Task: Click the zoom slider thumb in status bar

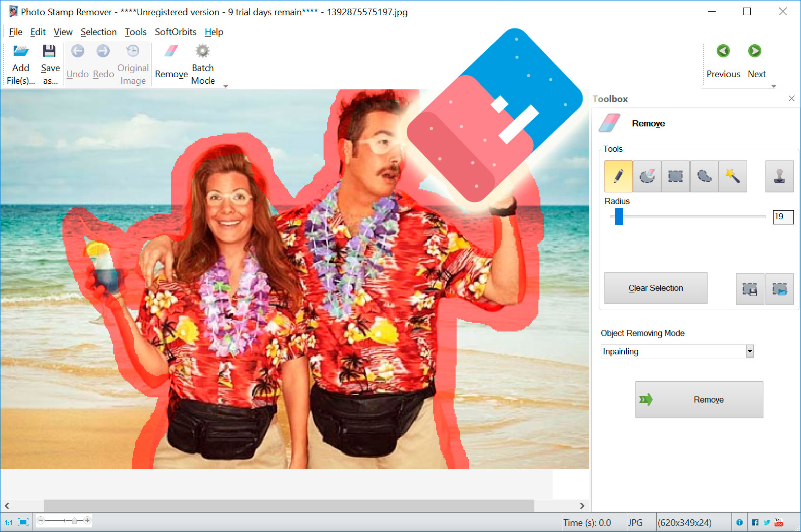Action: pyautogui.click(x=75, y=520)
